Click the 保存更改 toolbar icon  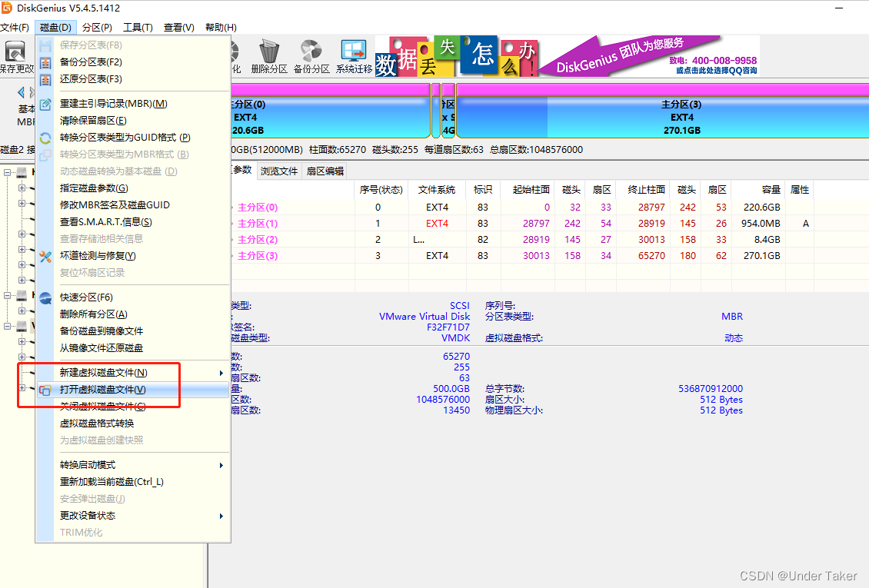(15, 51)
